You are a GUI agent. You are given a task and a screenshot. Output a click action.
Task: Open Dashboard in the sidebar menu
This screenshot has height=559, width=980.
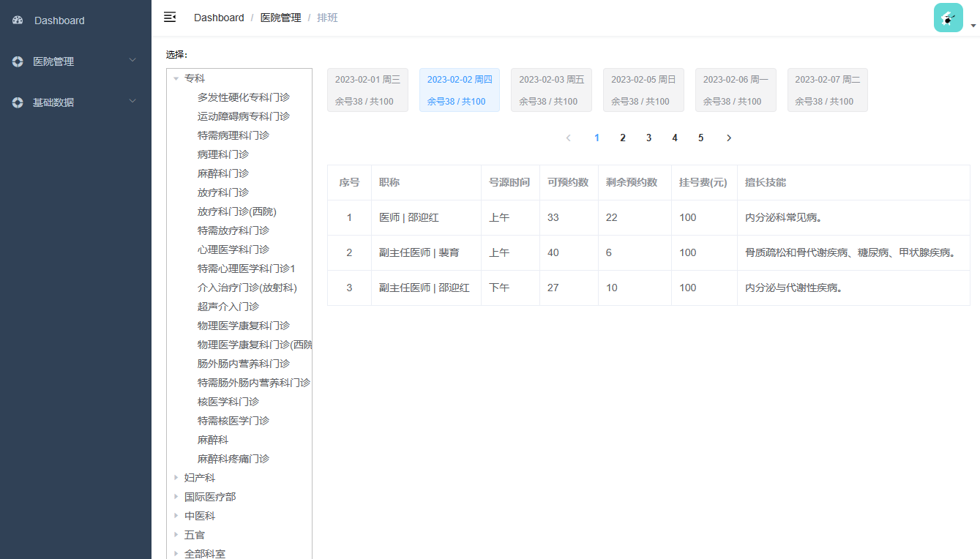[75, 20]
